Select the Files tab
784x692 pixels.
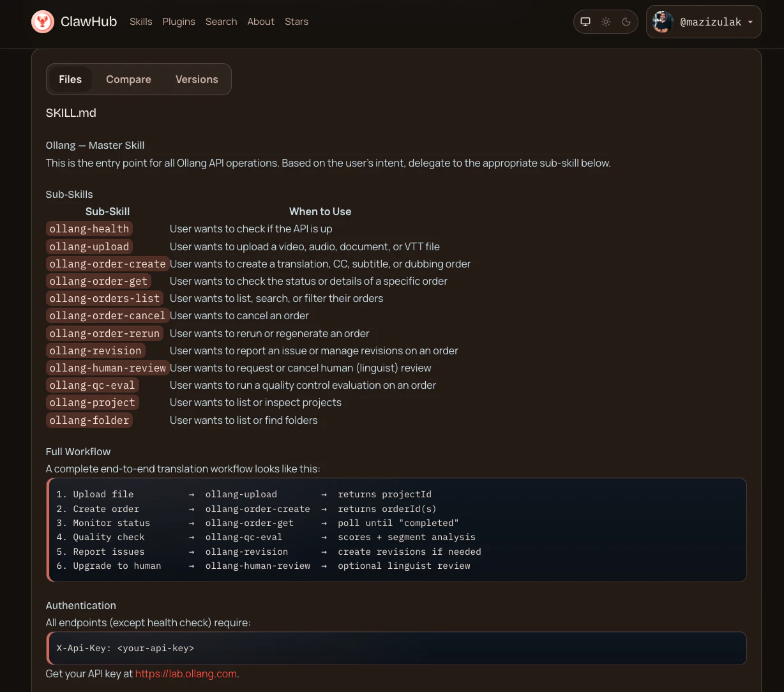(70, 79)
